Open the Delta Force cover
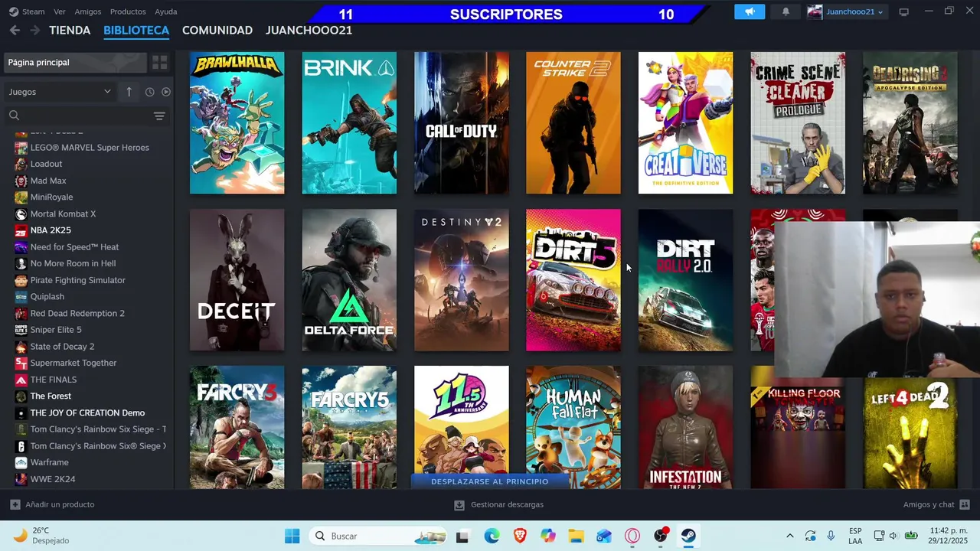Image resolution: width=980 pixels, height=551 pixels. [x=349, y=280]
